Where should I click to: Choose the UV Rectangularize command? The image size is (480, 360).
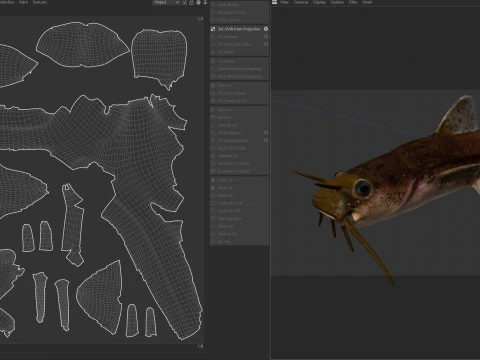tap(233, 140)
